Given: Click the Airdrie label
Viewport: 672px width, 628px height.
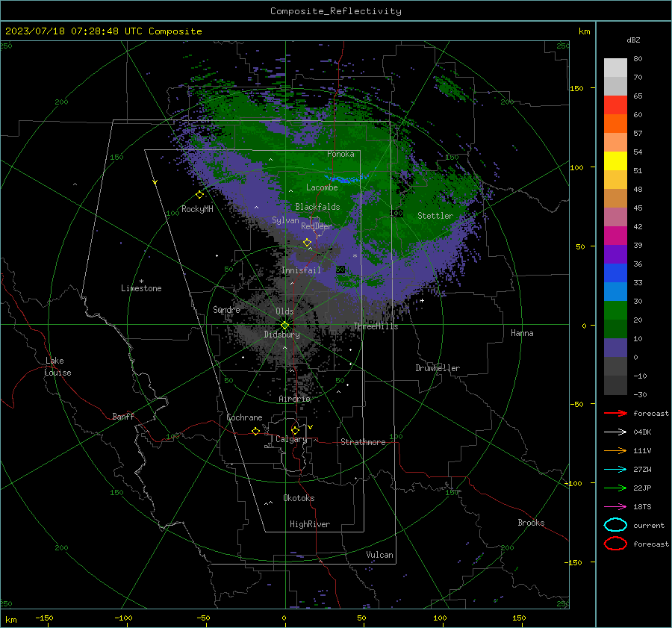Looking at the screenshot, I should [x=294, y=399].
